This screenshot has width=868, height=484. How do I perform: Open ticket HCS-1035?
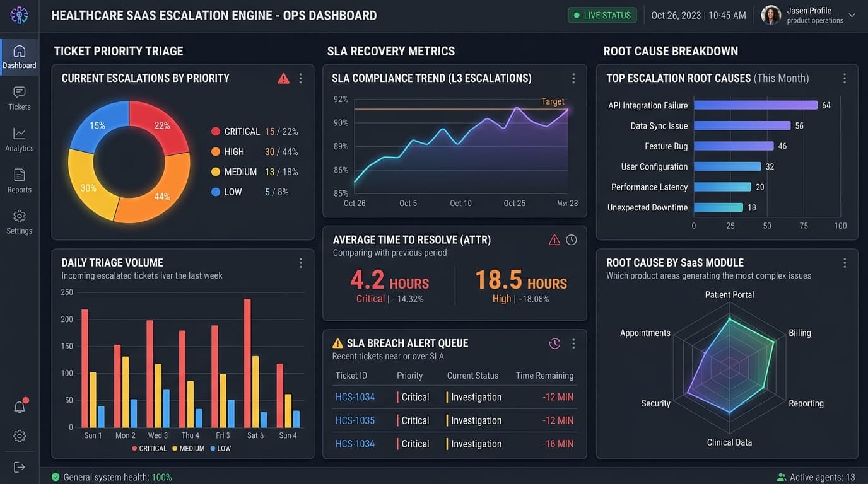point(355,420)
